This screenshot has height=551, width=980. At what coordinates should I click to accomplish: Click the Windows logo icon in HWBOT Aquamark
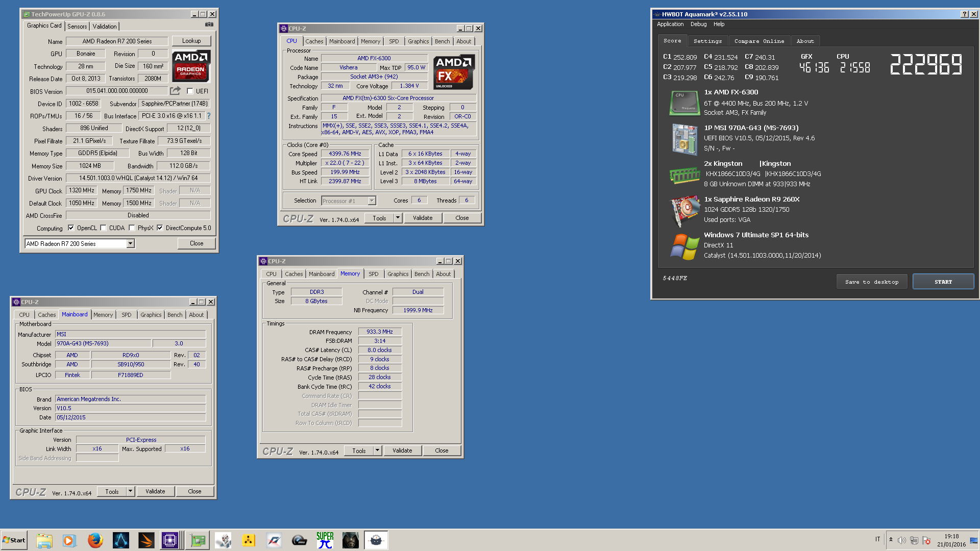684,246
